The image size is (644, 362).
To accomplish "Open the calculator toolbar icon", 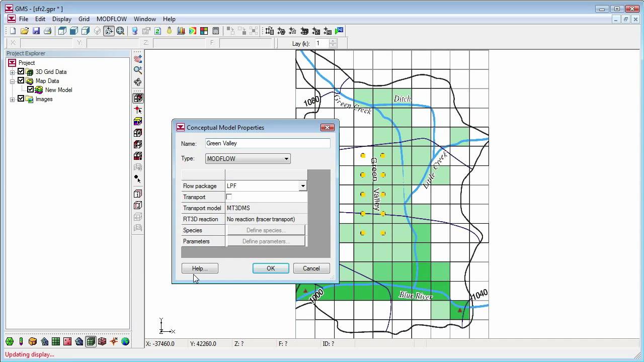I will [216, 31].
